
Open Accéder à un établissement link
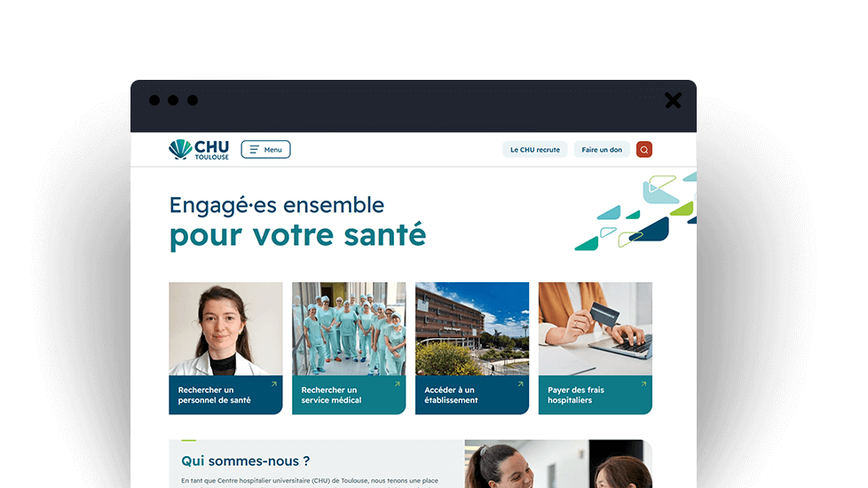coord(451,395)
